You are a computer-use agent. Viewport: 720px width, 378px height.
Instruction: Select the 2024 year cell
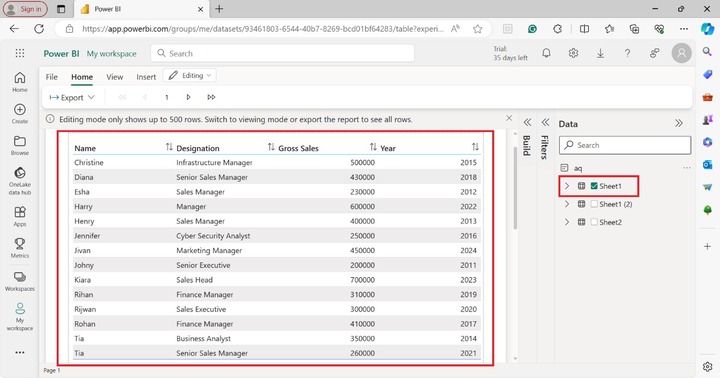click(468, 250)
